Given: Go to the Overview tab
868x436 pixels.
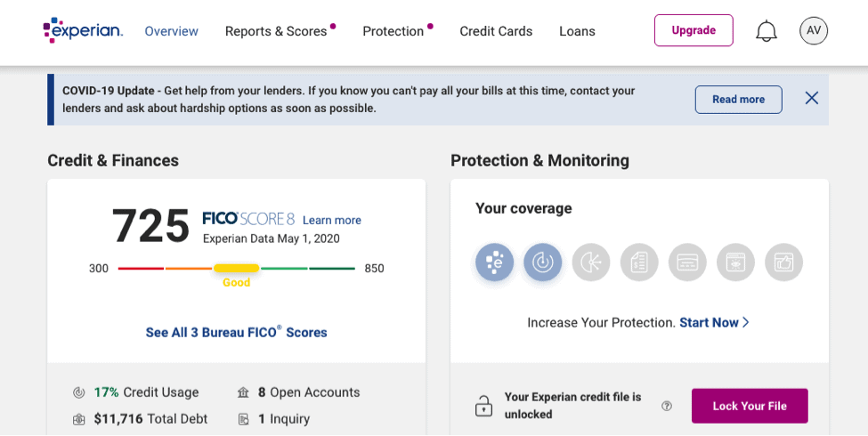Looking at the screenshot, I should 171,31.
